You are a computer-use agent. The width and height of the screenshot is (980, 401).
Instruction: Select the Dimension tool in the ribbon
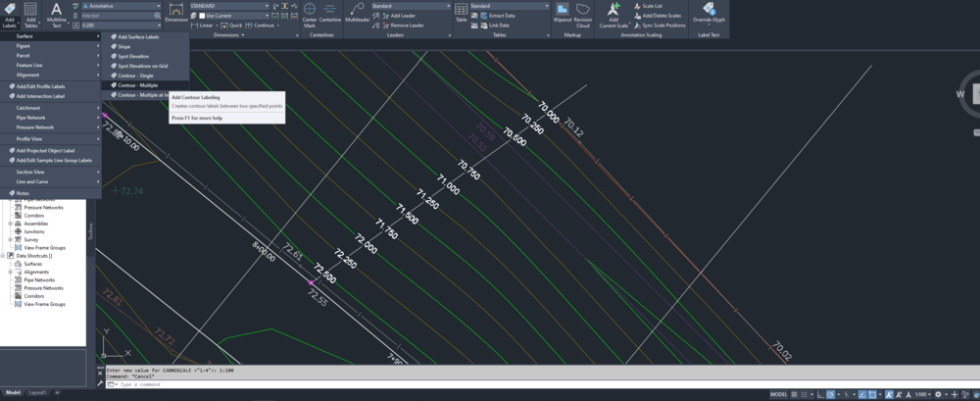click(176, 12)
